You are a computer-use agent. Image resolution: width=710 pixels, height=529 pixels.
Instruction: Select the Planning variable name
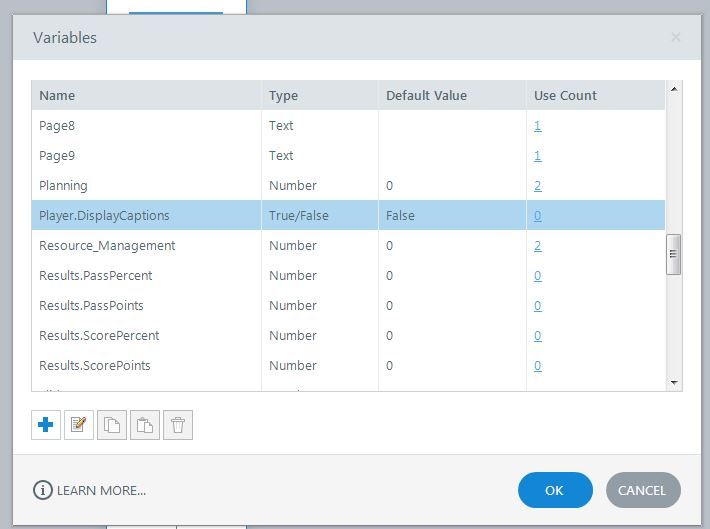point(63,186)
